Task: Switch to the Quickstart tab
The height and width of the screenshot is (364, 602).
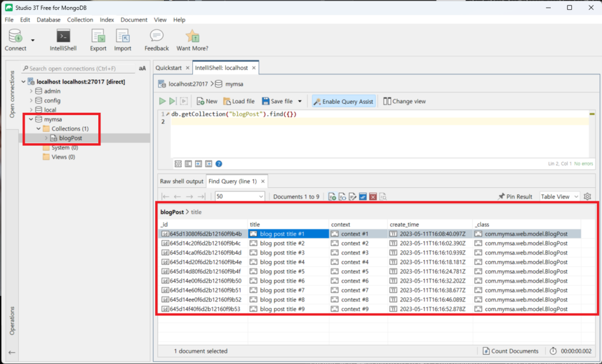Action: [x=169, y=68]
